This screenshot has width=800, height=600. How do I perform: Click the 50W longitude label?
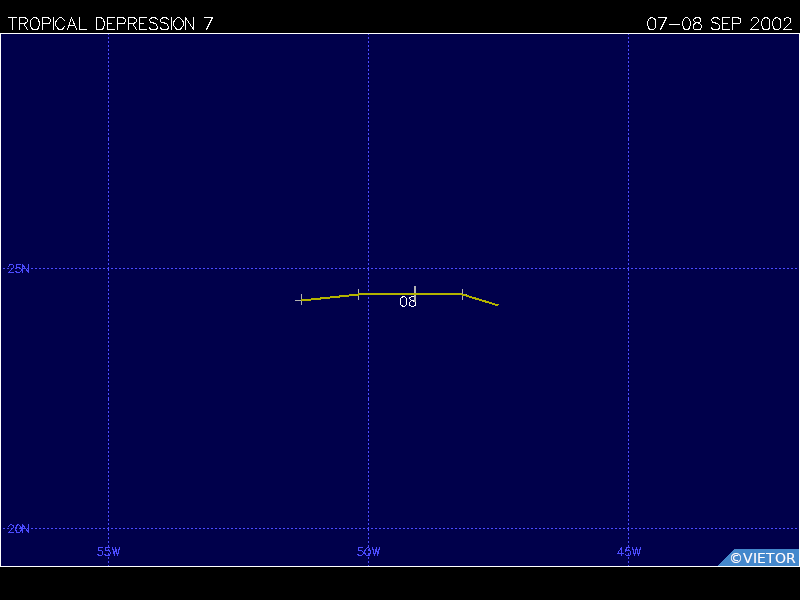[x=368, y=552]
